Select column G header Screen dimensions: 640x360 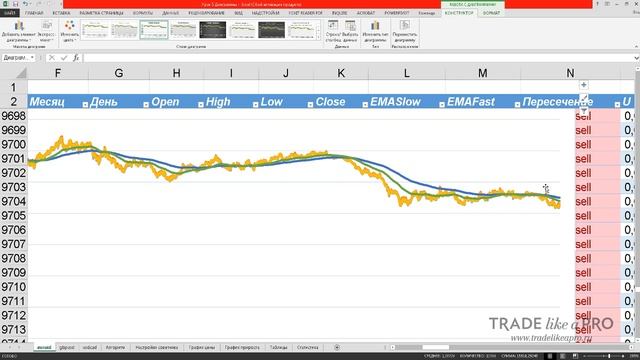point(119,73)
